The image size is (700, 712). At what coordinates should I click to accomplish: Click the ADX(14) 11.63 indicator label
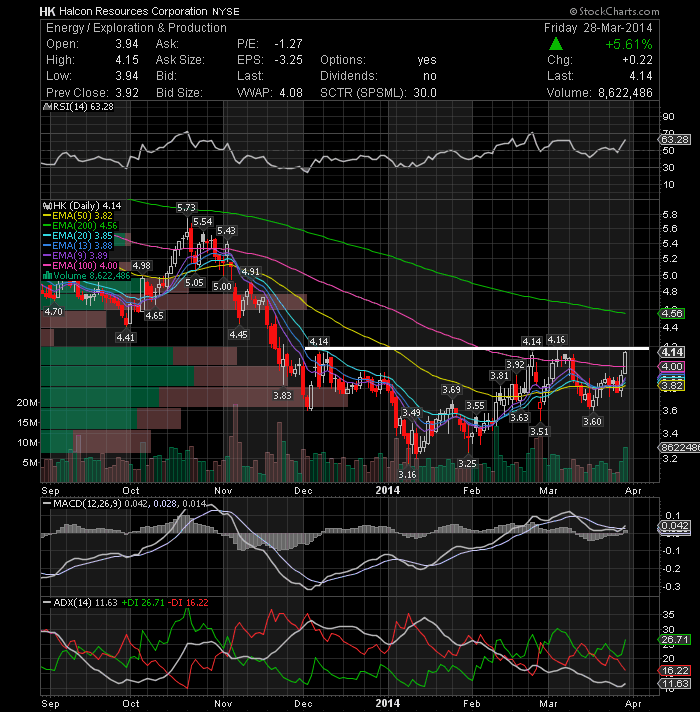[80, 603]
